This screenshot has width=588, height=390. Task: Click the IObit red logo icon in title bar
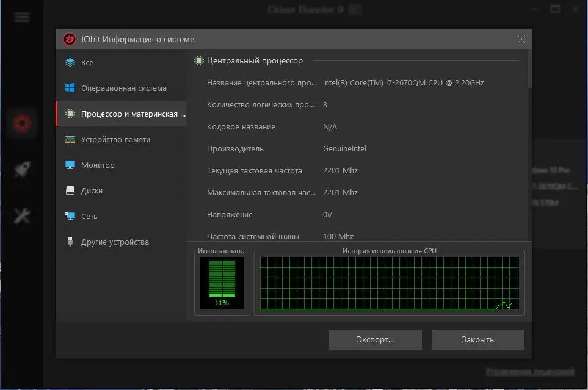pyautogui.click(x=70, y=39)
